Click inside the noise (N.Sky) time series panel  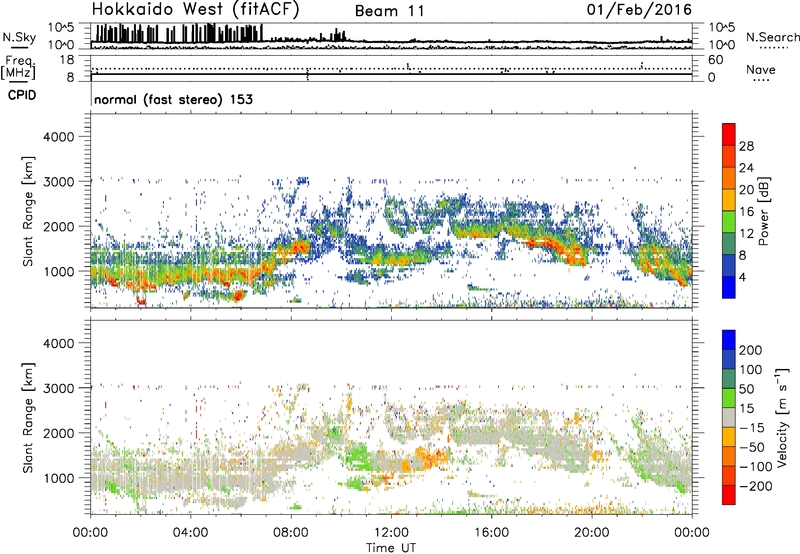click(391, 36)
